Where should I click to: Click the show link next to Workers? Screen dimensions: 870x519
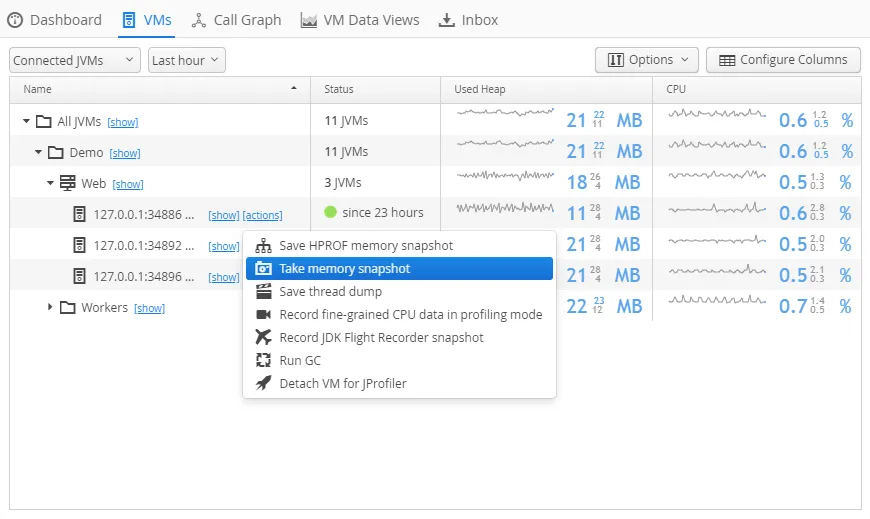pyautogui.click(x=149, y=308)
